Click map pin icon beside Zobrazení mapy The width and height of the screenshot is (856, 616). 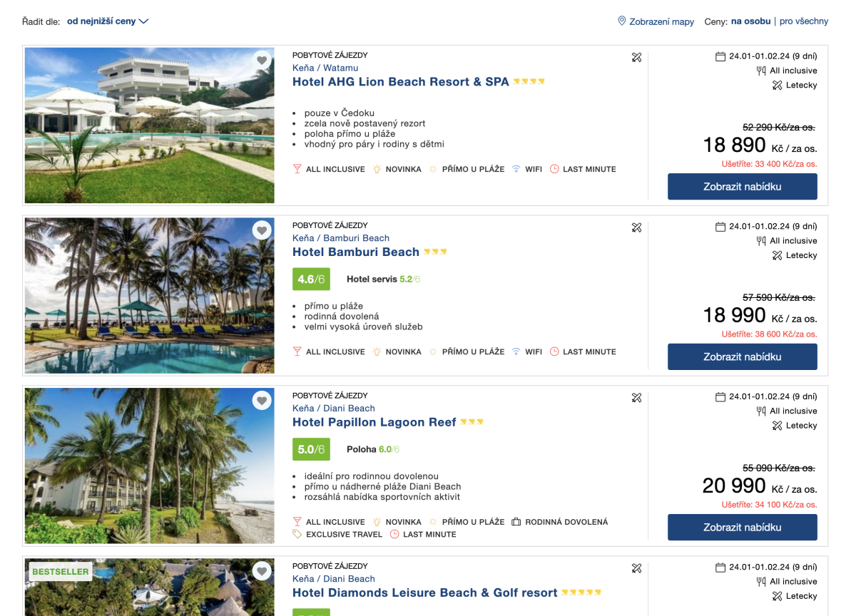(622, 21)
